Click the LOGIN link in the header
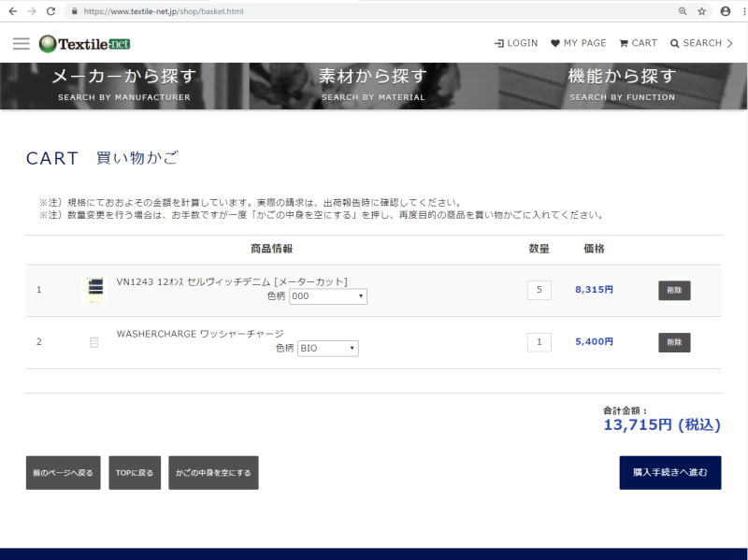This screenshot has width=748, height=560. click(x=516, y=43)
